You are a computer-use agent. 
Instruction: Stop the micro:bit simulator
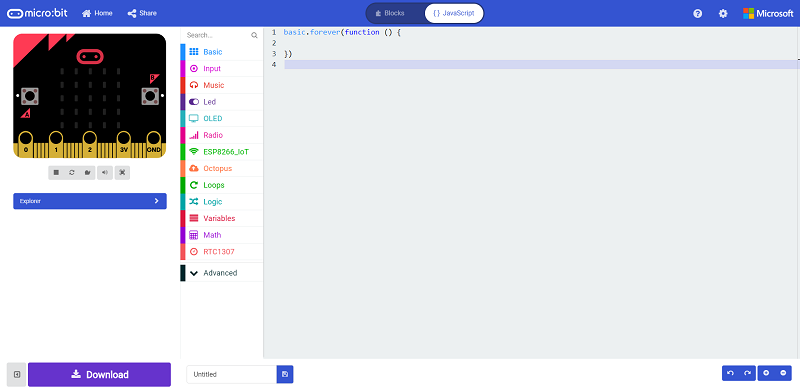(x=56, y=173)
